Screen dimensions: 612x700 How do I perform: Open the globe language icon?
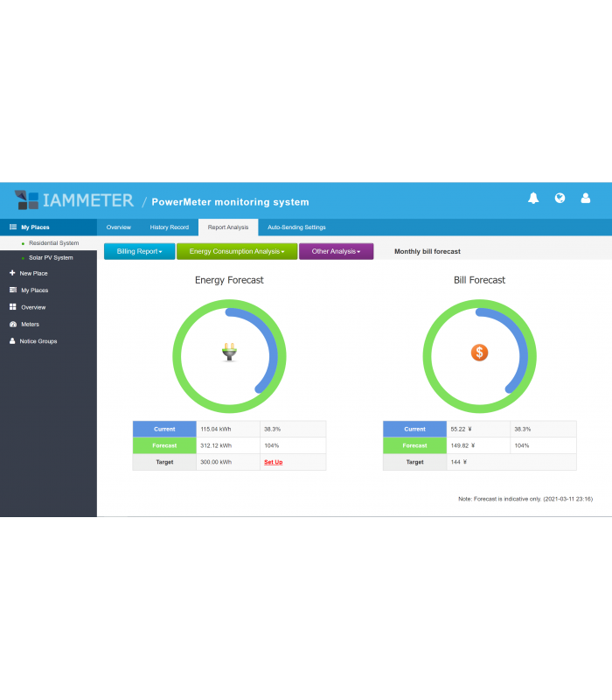pos(560,199)
